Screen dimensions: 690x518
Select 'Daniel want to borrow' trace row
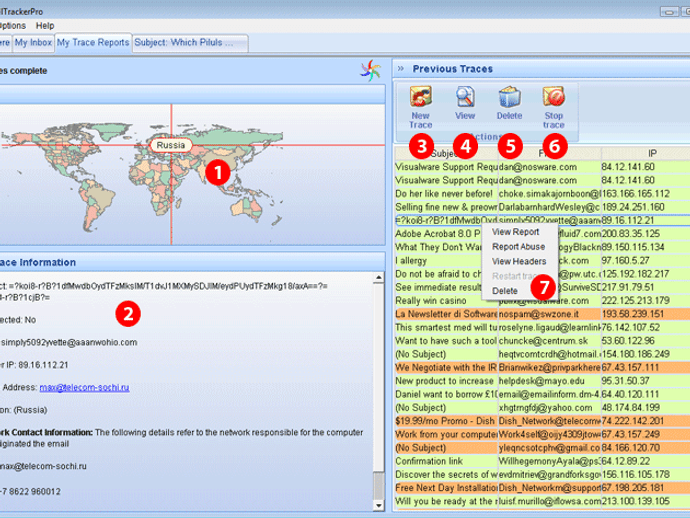(x=543, y=394)
